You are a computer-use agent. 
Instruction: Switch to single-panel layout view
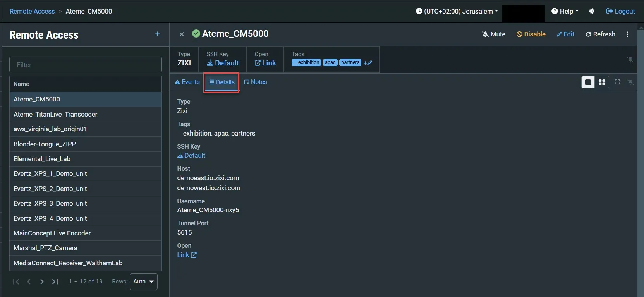click(588, 82)
